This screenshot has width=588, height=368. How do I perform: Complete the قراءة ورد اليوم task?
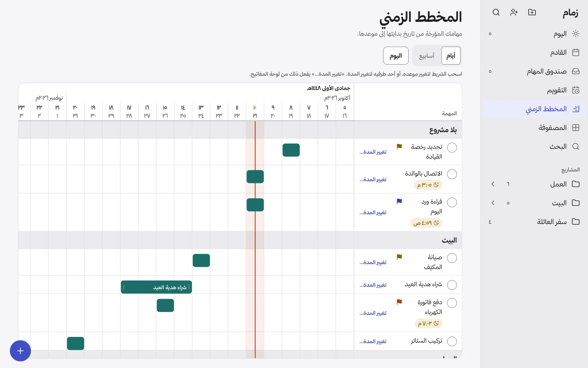(452, 202)
